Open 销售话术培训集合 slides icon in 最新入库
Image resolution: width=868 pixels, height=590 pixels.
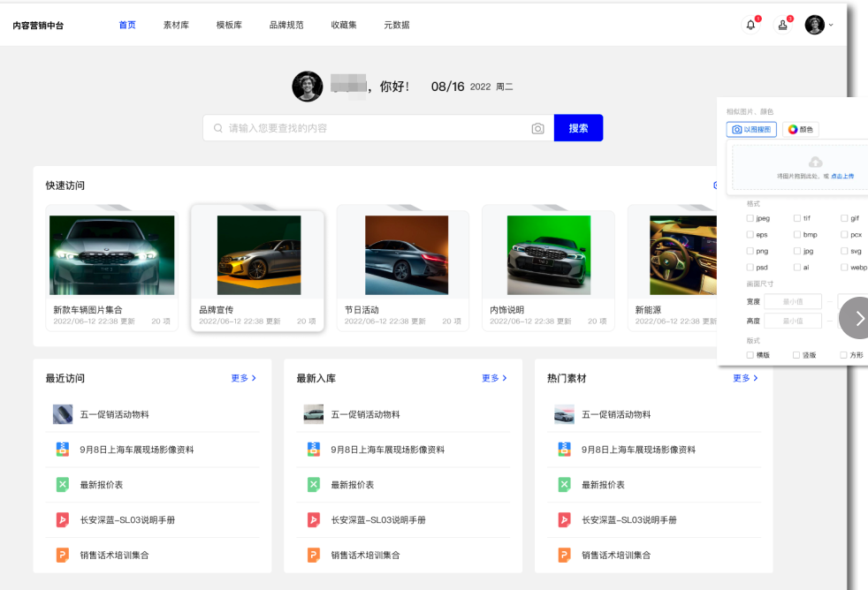(x=313, y=556)
